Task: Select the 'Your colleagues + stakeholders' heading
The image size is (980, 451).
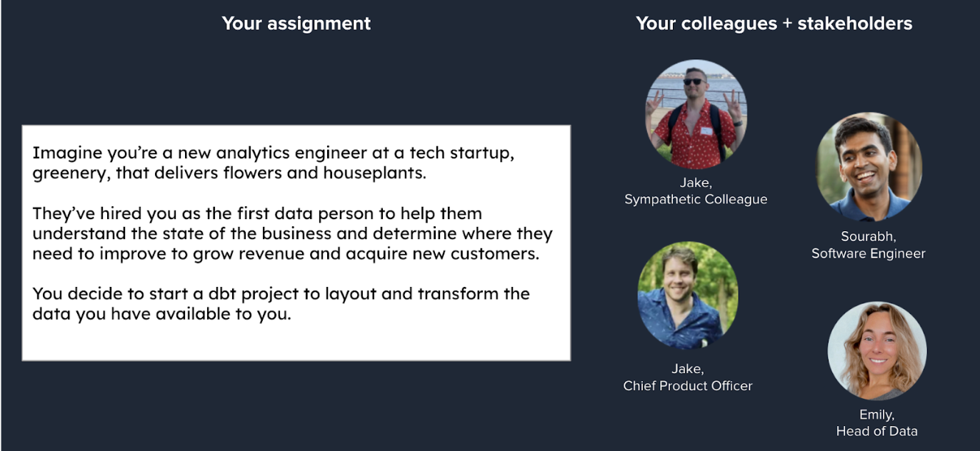Action: coord(774,24)
